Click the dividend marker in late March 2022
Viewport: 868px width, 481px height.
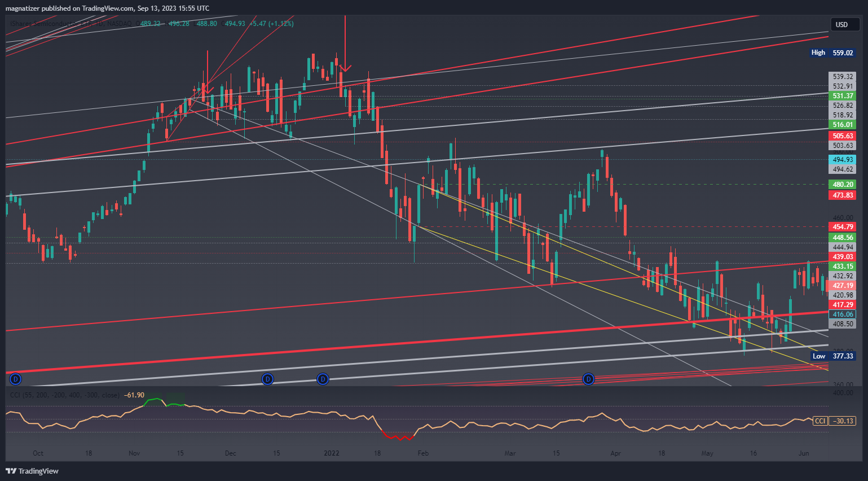(588, 379)
